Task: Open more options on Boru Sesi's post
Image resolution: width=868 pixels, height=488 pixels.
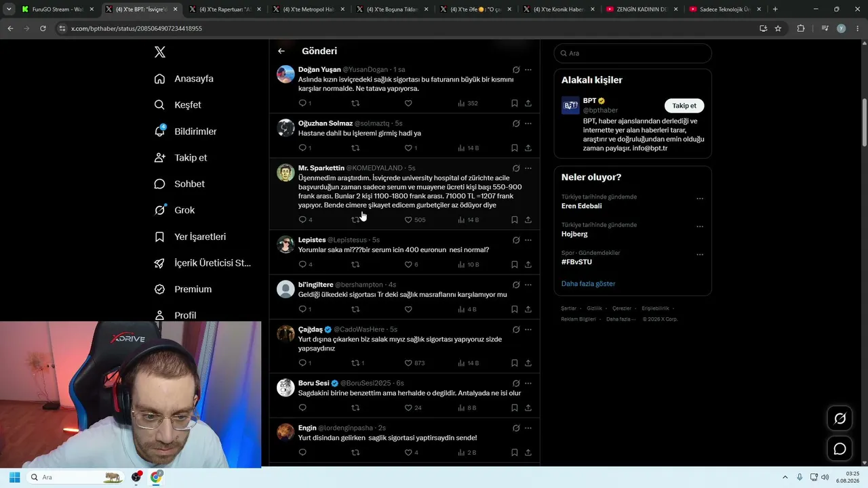Action: [x=528, y=383]
